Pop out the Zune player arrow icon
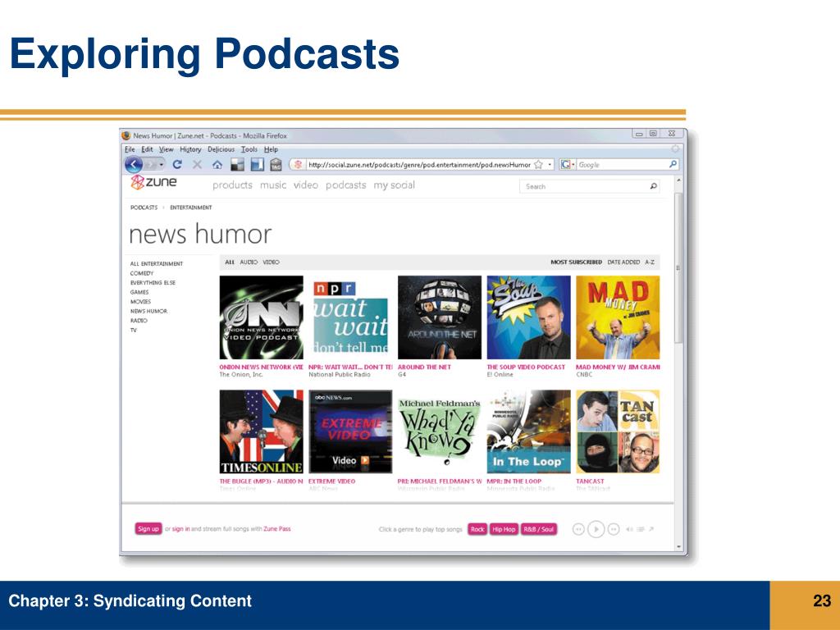 click(651, 529)
